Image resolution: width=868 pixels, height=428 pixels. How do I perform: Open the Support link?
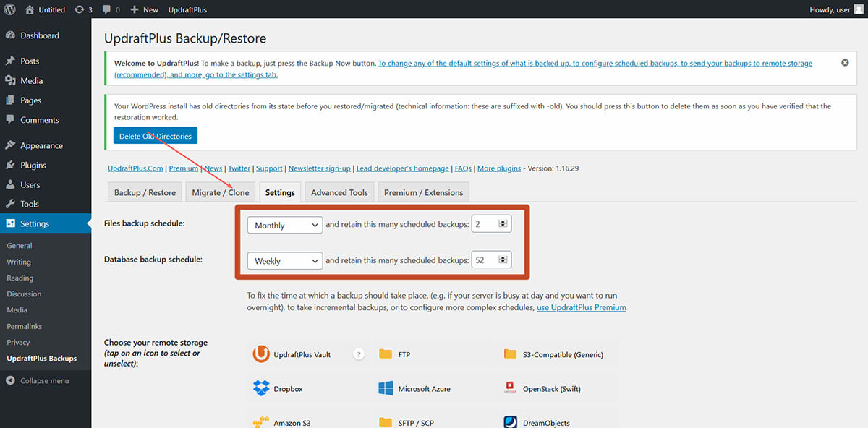[x=269, y=168]
